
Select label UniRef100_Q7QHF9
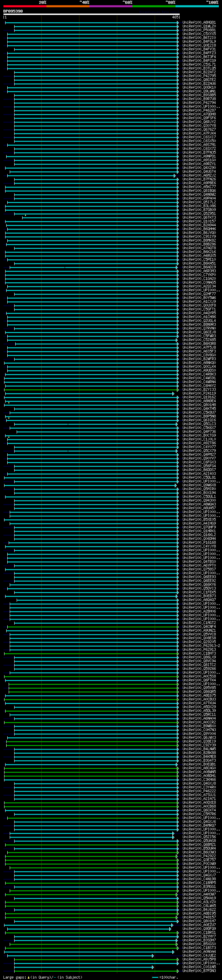(x=199, y=527)
